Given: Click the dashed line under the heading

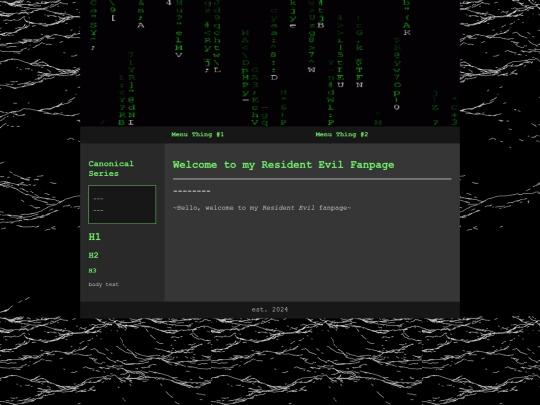Looking at the screenshot, I should pyautogui.click(x=191, y=191).
